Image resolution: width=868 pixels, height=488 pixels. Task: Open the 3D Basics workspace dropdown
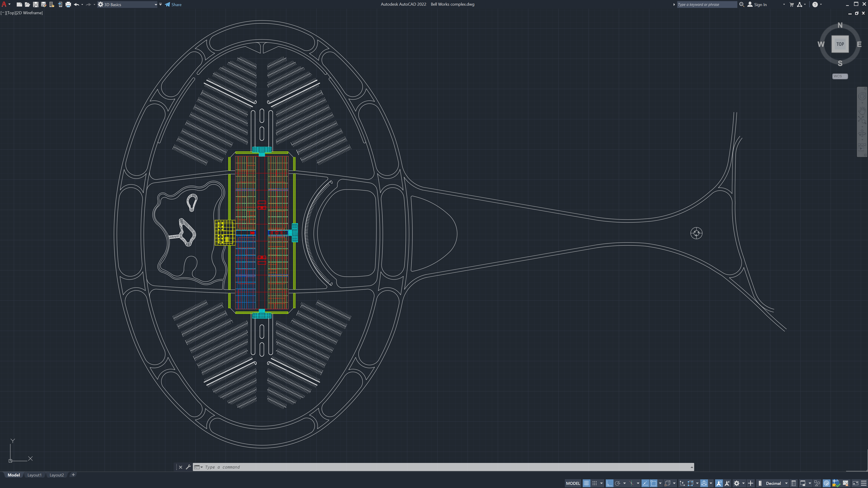127,4
